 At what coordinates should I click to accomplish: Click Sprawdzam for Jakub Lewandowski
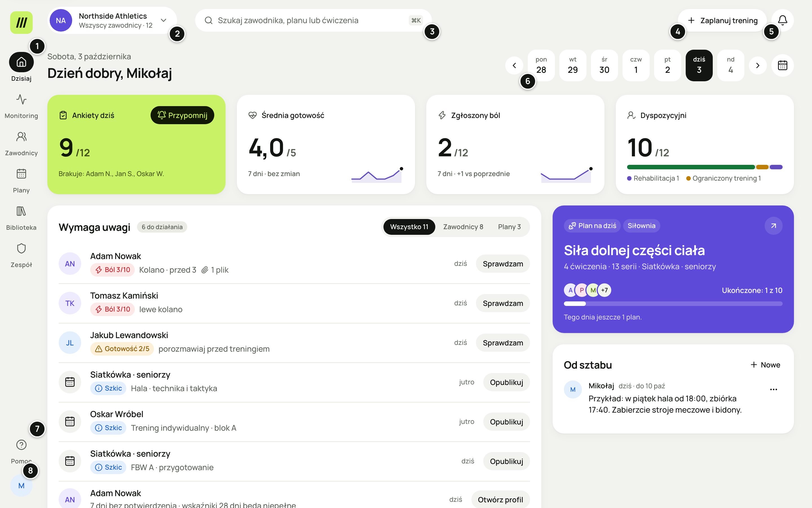[x=503, y=343]
